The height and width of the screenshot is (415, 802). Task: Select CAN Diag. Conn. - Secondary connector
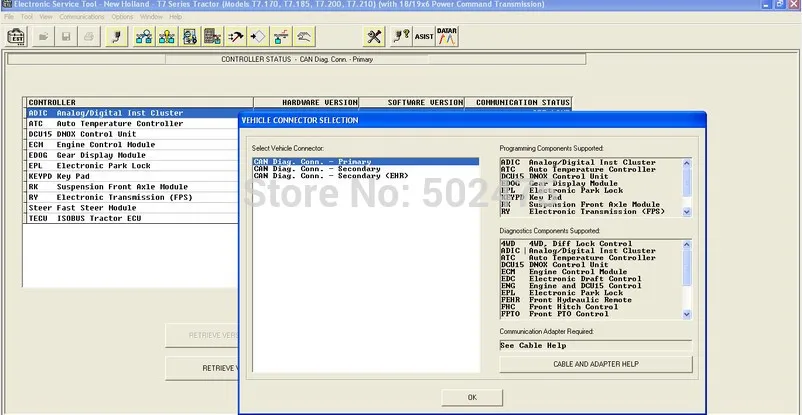tap(366, 169)
